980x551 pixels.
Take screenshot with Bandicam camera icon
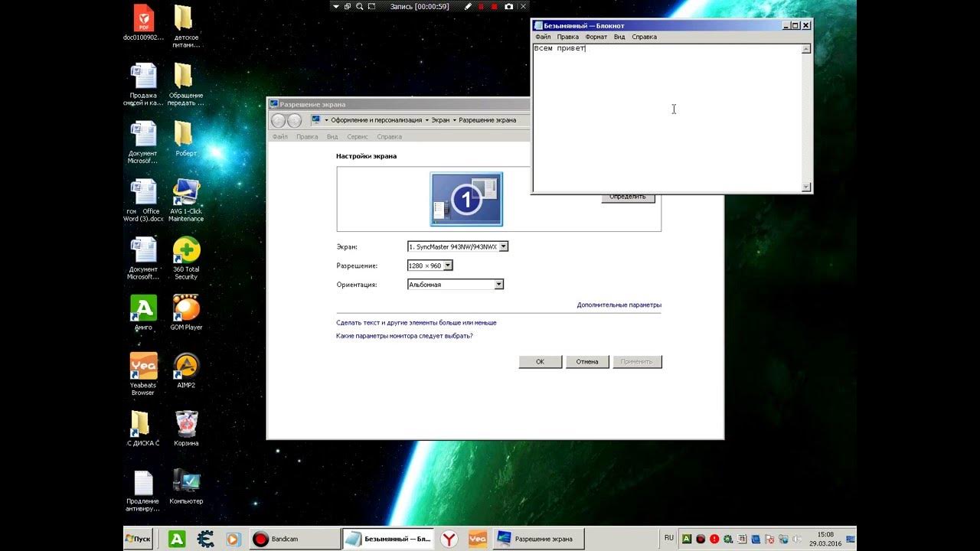[x=508, y=6]
